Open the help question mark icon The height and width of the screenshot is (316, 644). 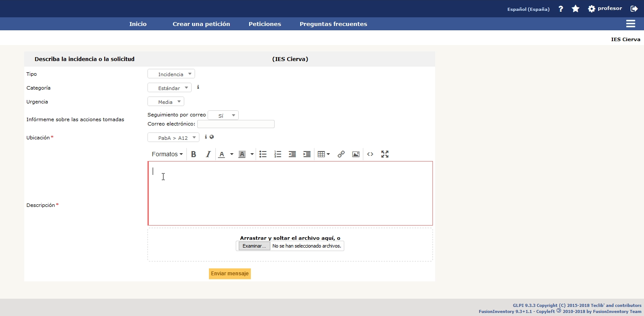click(x=561, y=9)
